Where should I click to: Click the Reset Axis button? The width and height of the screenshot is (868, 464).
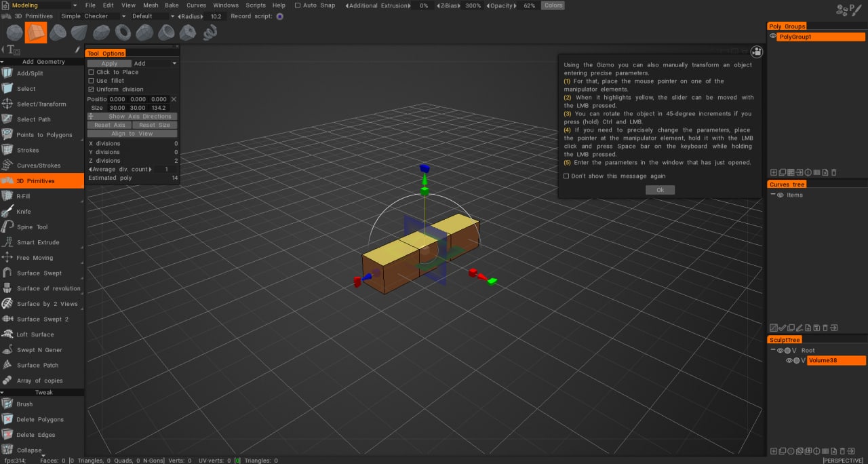109,125
